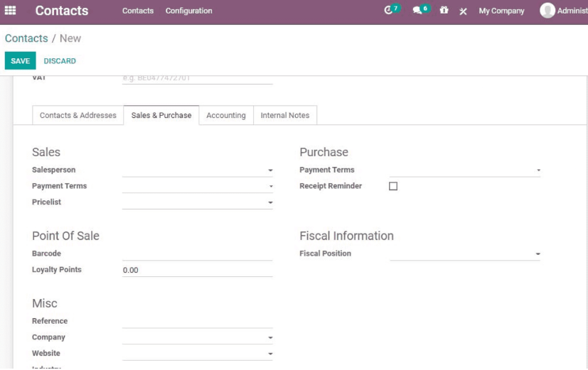Open the Internal Notes tab
The image size is (588, 370).
pyautogui.click(x=285, y=115)
